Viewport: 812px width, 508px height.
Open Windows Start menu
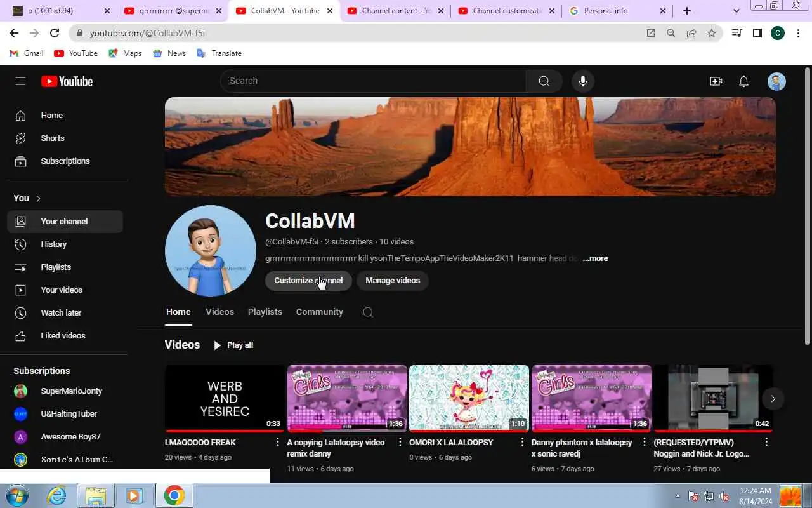pos(17,495)
